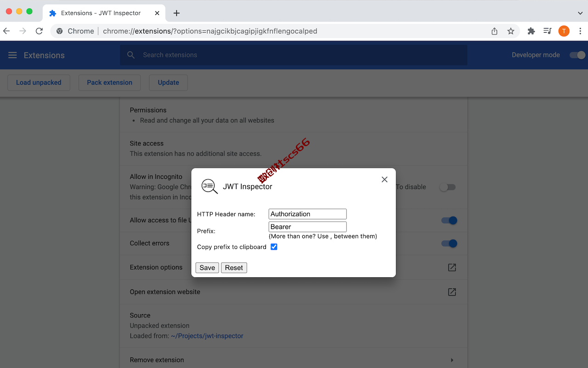This screenshot has width=588, height=368.
Task: Open a new tab with plus icon
Action: [176, 13]
